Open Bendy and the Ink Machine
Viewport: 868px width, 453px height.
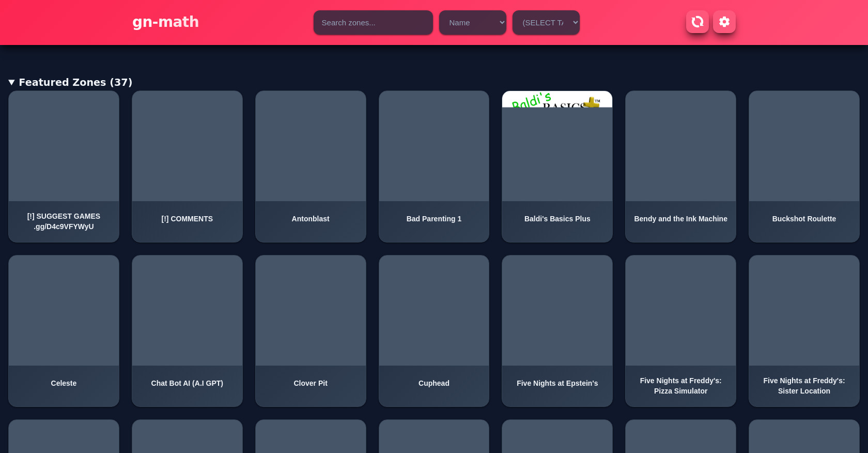pyautogui.click(x=680, y=167)
